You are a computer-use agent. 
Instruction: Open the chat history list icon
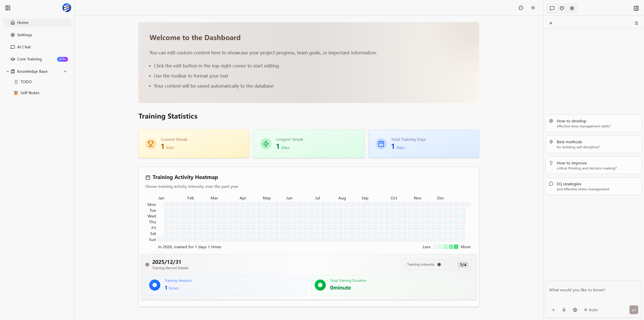click(x=636, y=23)
